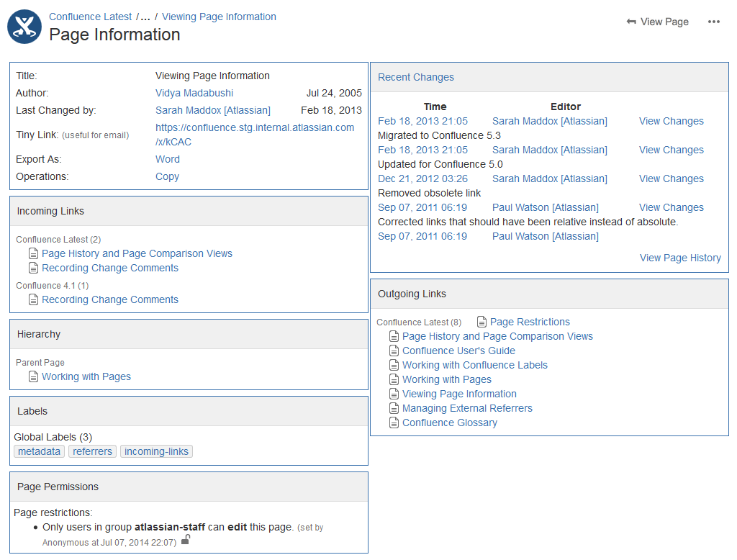The width and height of the screenshot is (737, 560).
Task: Select the incoming-links label
Action: 156,451
